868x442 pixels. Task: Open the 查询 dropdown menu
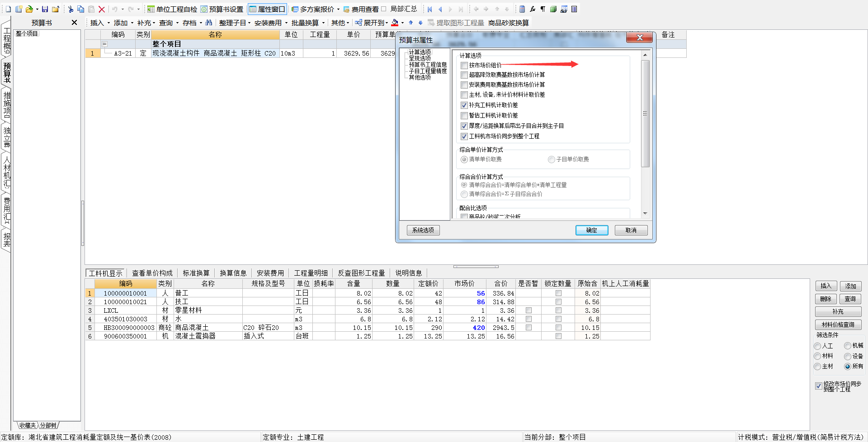[169, 23]
